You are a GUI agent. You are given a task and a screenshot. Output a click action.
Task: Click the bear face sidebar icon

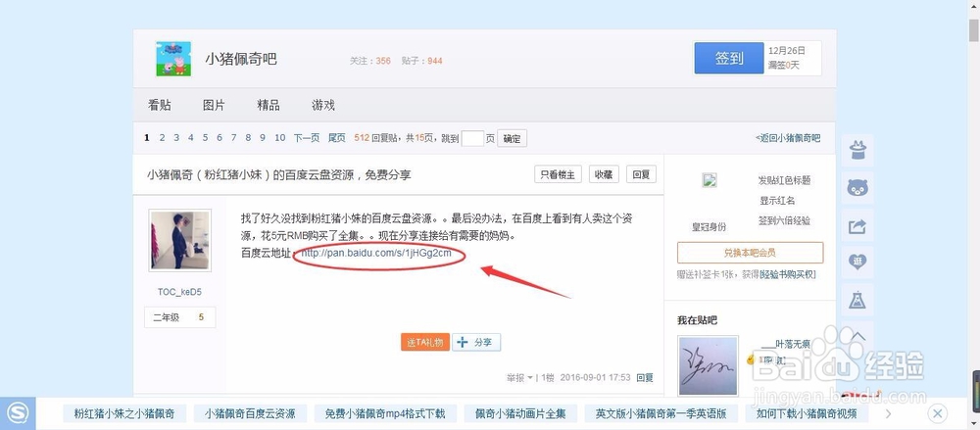click(x=857, y=188)
